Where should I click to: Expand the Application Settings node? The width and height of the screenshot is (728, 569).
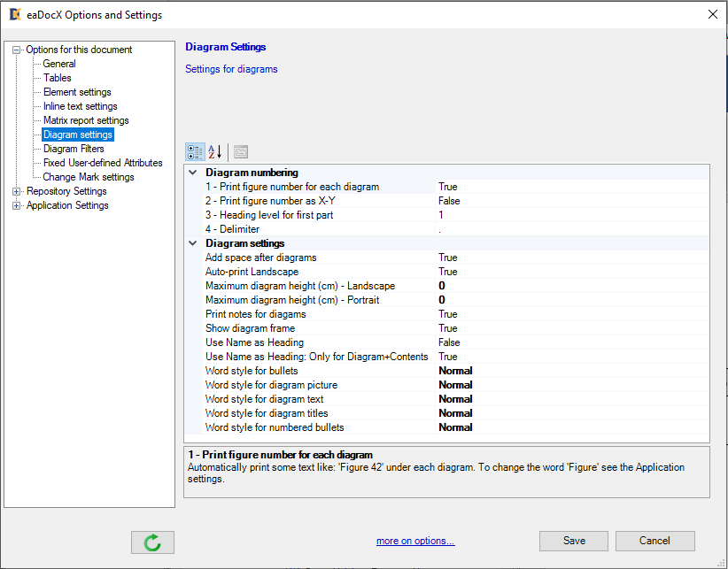point(16,205)
